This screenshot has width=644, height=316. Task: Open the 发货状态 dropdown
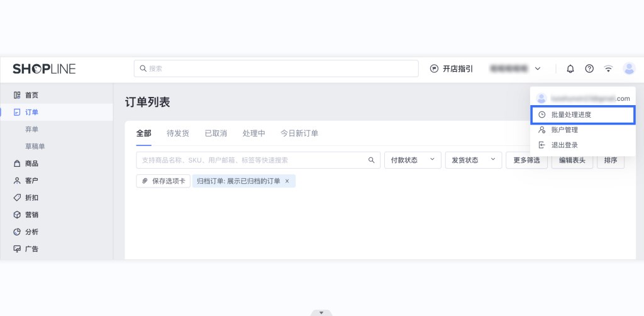pos(473,161)
